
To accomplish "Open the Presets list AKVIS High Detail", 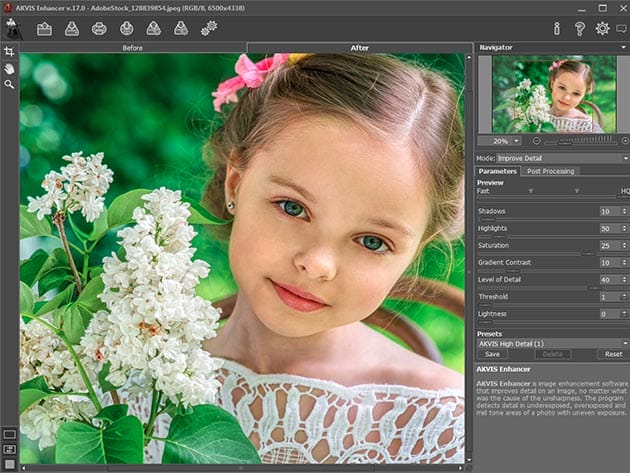I will pyautogui.click(x=551, y=342).
